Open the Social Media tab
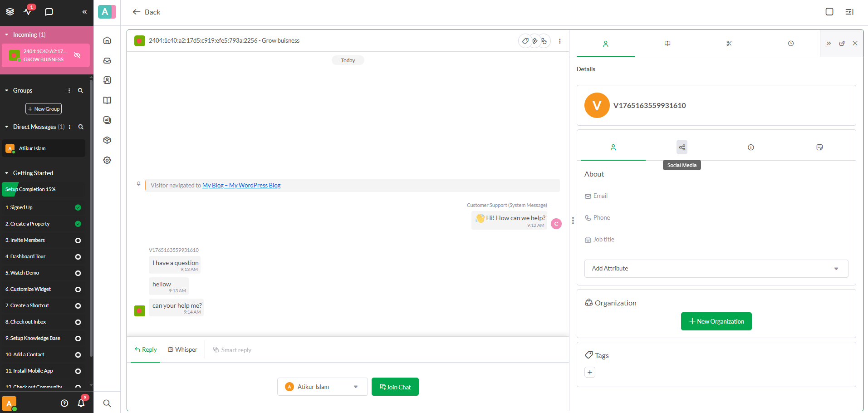The width and height of the screenshot is (868, 413). pyautogui.click(x=682, y=147)
